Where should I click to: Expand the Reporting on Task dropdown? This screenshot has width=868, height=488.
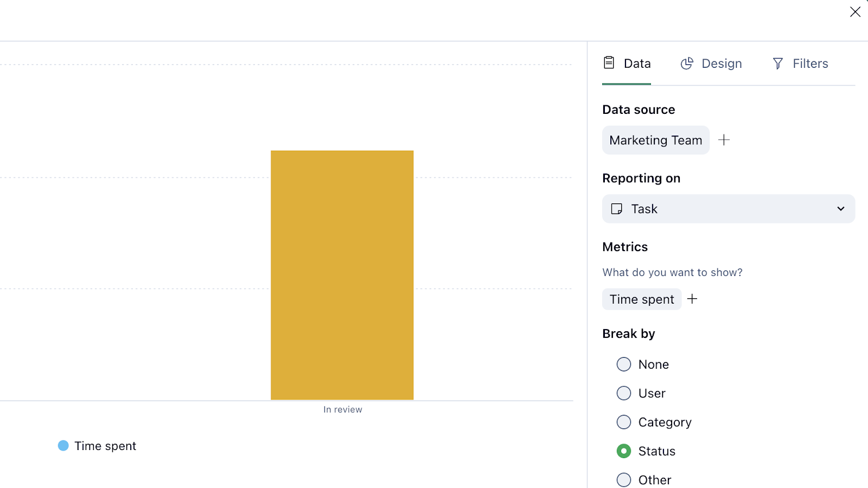[x=729, y=209]
